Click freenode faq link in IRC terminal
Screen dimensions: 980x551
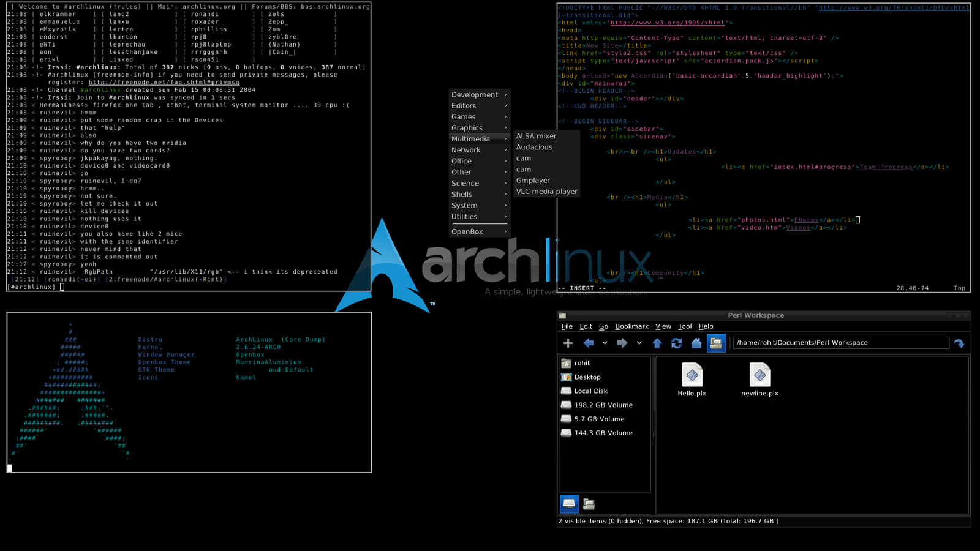(x=164, y=82)
